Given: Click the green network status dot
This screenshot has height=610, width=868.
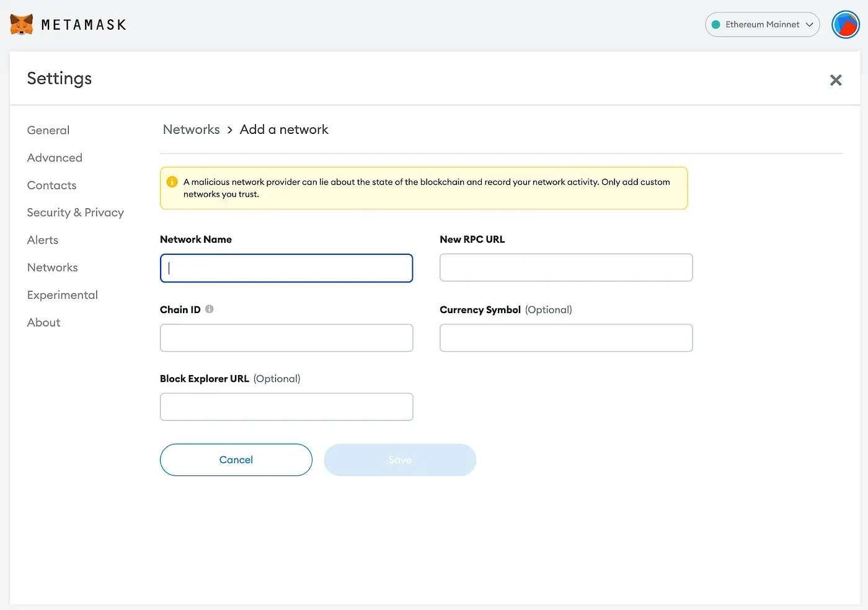Looking at the screenshot, I should (716, 24).
